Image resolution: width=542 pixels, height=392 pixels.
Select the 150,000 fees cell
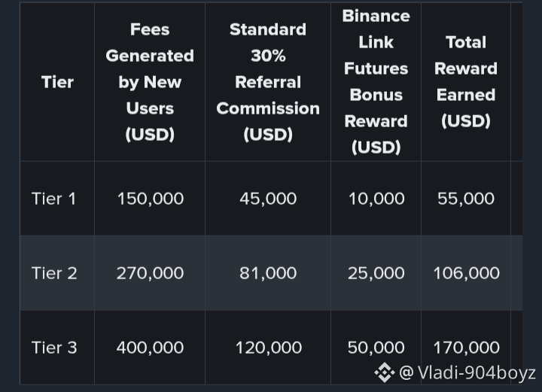[x=151, y=199]
